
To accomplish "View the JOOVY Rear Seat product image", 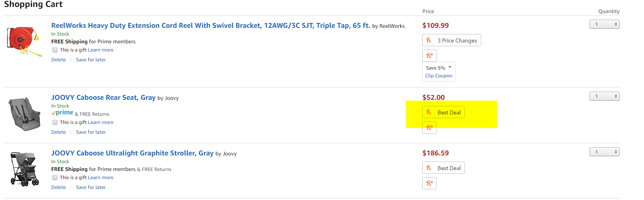I will pos(25,114).
